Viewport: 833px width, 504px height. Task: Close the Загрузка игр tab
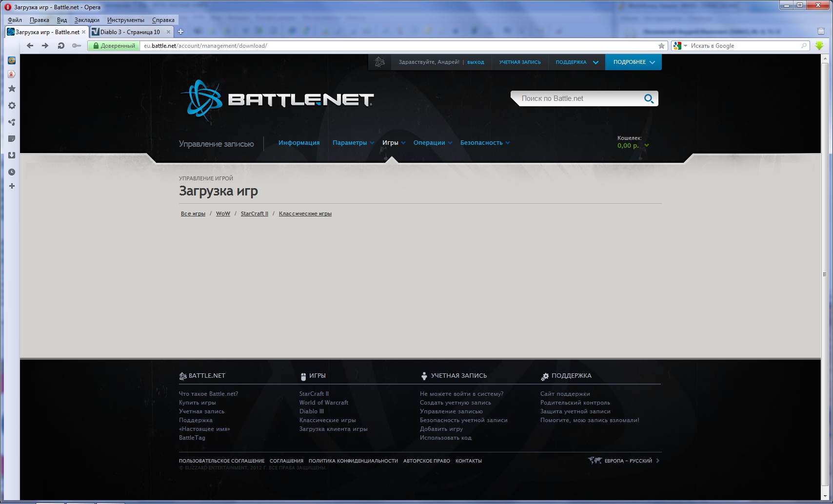click(x=83, y=32)
